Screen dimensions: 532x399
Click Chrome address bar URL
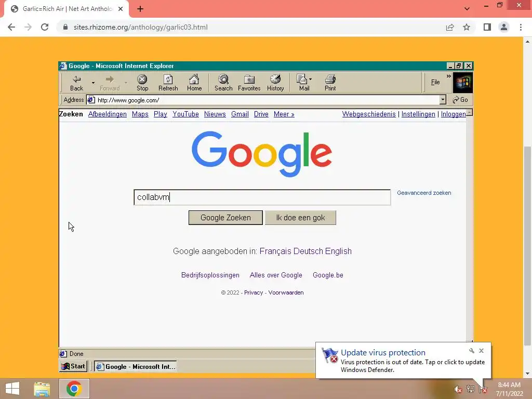pos(140,27)
